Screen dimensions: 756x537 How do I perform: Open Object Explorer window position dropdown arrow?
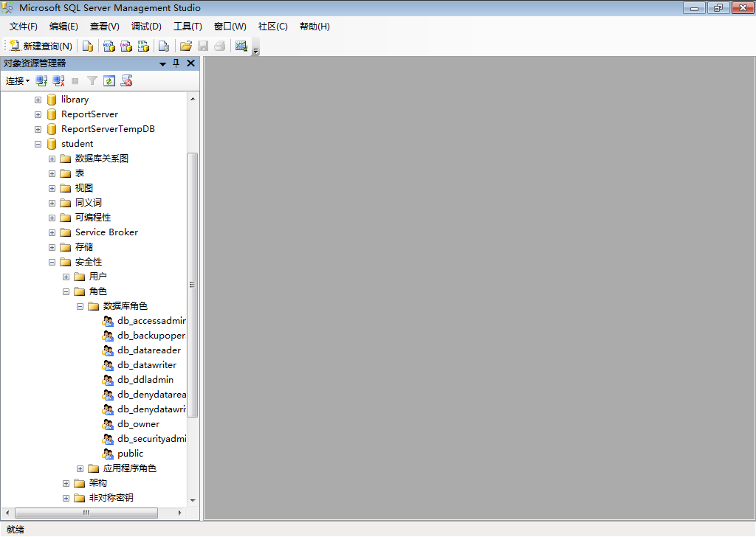(163, 63)
